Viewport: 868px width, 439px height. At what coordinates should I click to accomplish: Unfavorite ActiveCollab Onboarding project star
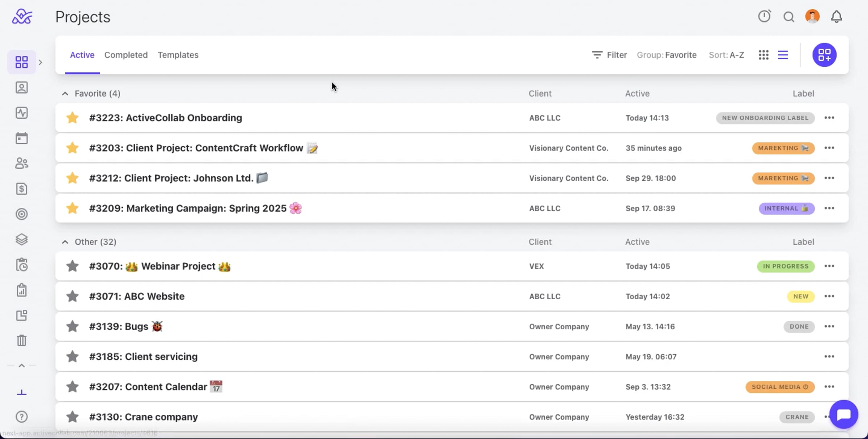[72, 118]
